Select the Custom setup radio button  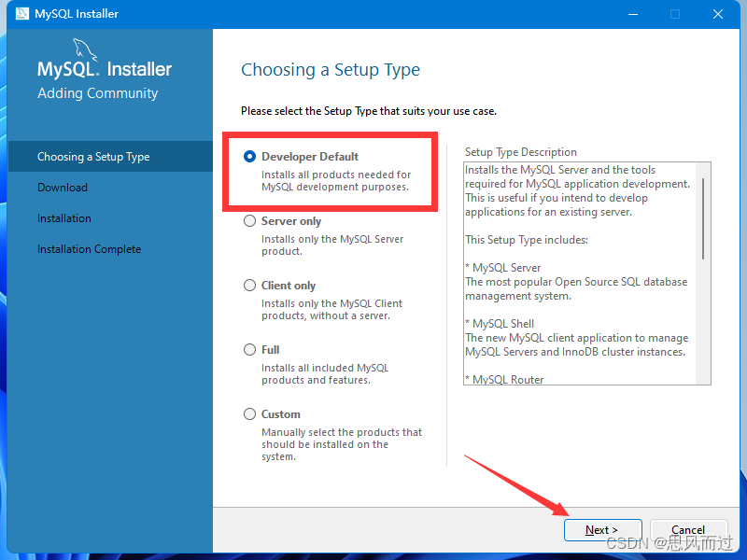tap(249, 413)
